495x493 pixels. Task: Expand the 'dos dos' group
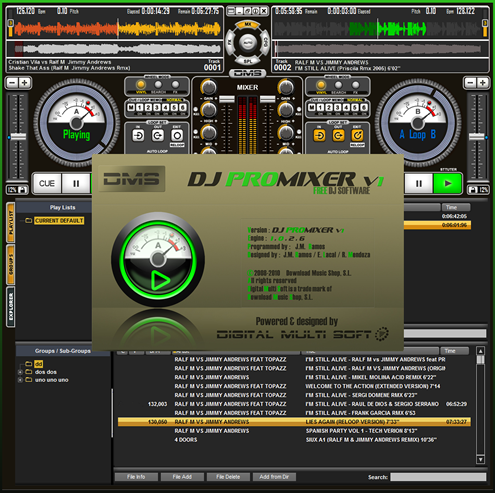point(20,372)
